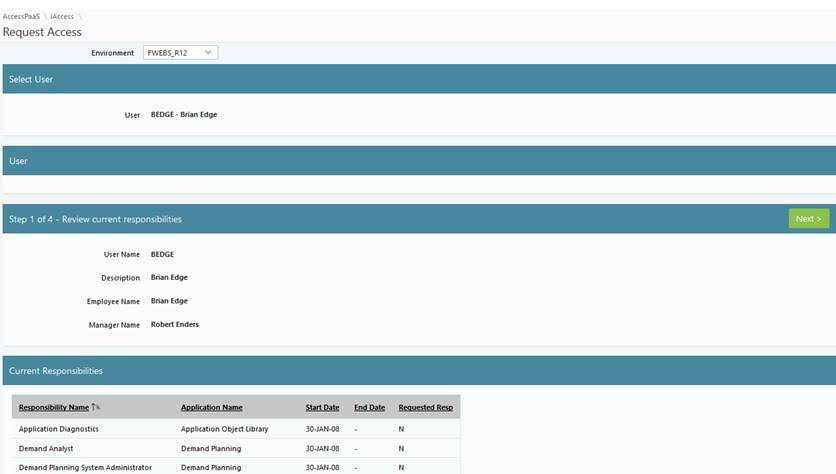Image resolution: width=836 pixels, height=474 pixels.
Task: Sort by Requested Resp column header
Action: click(425, 407)
